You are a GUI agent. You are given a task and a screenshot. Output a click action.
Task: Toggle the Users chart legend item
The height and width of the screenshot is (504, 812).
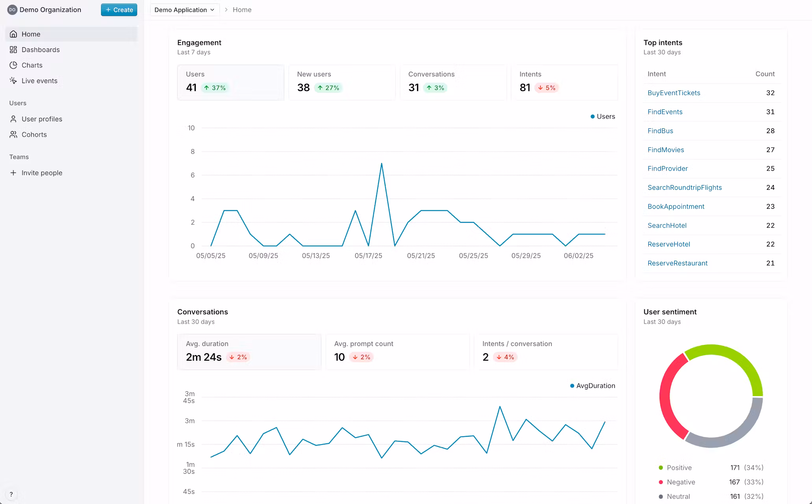pyautogui.click(x=603, y=117)
